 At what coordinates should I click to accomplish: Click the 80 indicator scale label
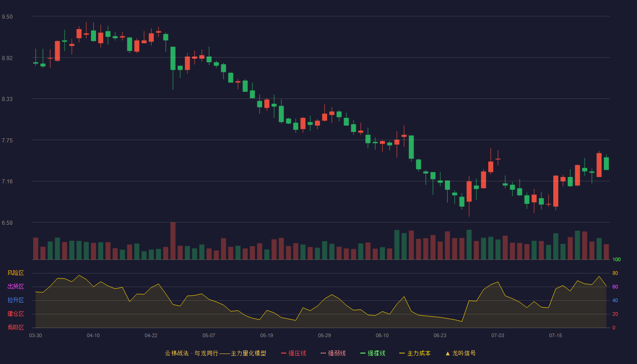tap(615, 273)
